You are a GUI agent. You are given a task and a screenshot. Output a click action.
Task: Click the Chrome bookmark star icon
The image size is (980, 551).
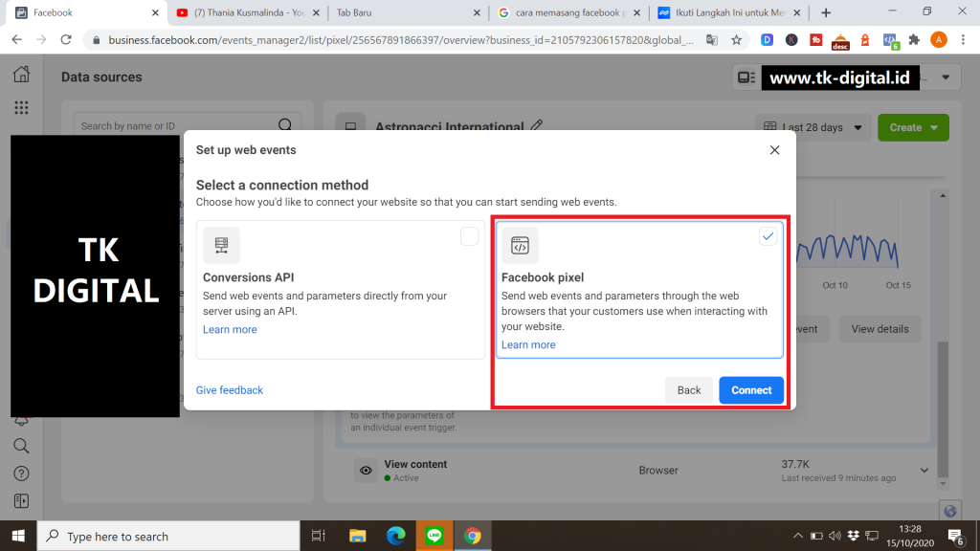[736, 40]
